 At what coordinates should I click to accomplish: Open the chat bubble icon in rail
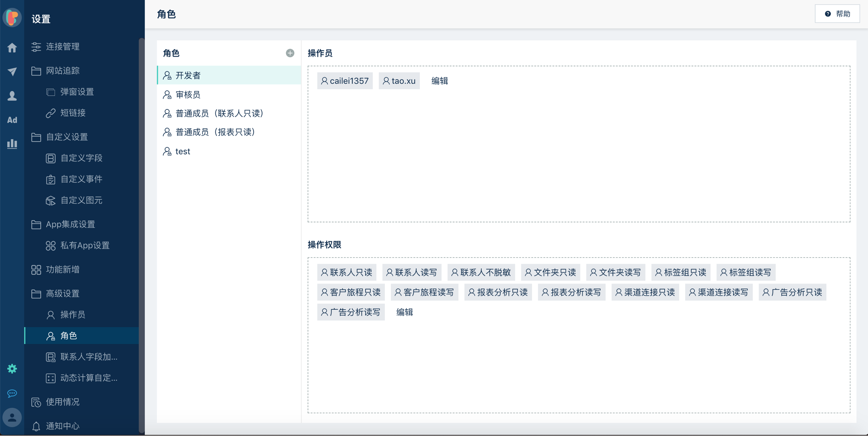tap(12, 393)
